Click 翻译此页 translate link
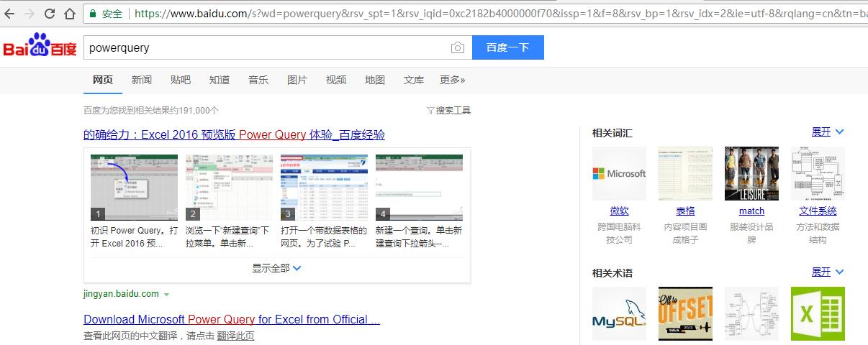This screenshot has height=345, width=868. pyautogui.click(x=235, y=336)
